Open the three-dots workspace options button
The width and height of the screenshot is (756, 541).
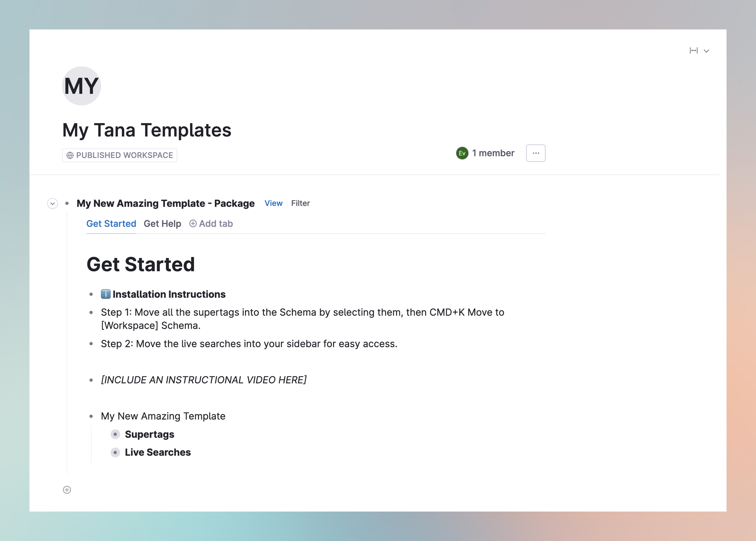pos(536,153)
